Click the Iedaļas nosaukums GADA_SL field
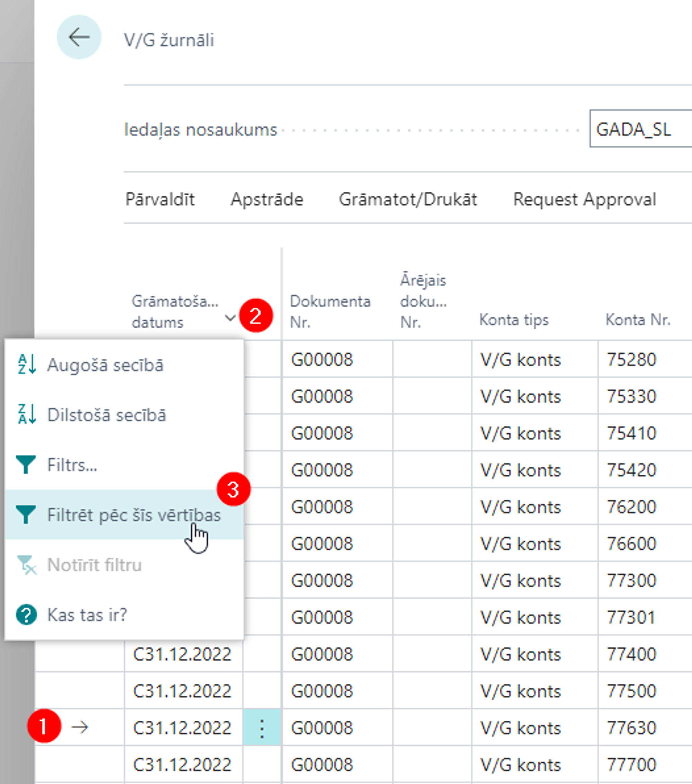Viewport: 692px width, 784px height. [640, 129]
